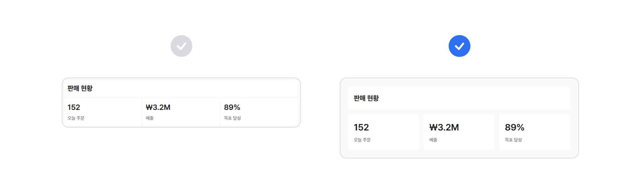Click empty header bar area in spacious card
The height and width of the screenshot is (192, 644).
point(486,98)
